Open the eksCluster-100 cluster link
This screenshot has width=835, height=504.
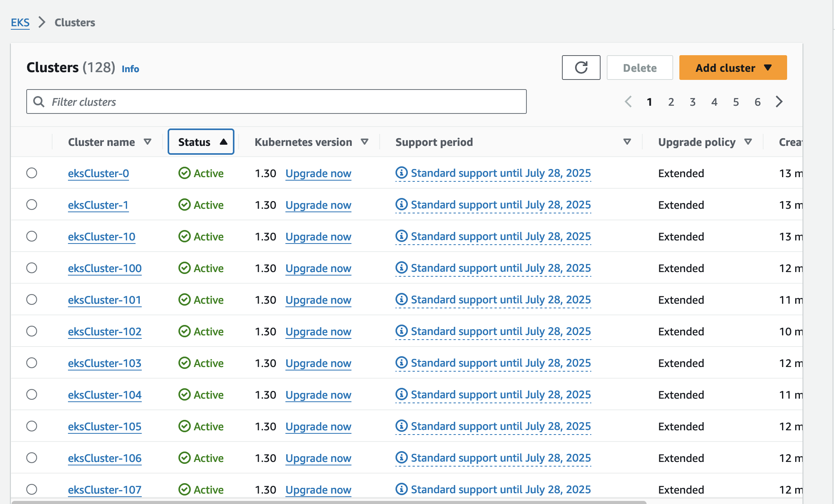tap(105, 268)
